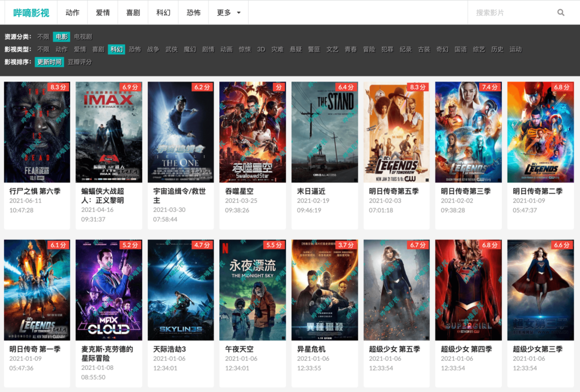Open 异星危机 poster thumbnail
This screenshot has width=580, height=392.
click(x=325, y=290)
